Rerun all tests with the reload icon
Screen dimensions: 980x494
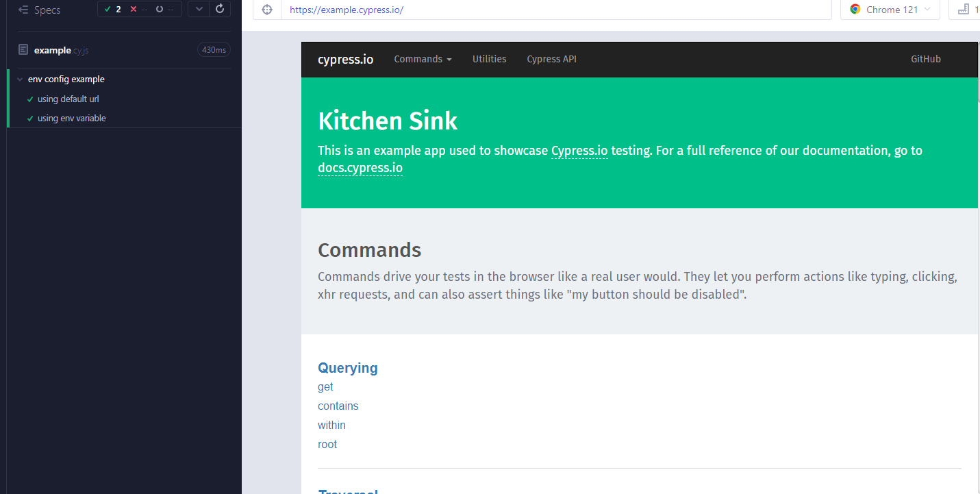pos(220,10)
